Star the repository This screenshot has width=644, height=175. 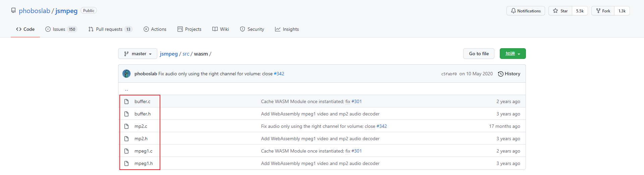click(x=560, y=11)
